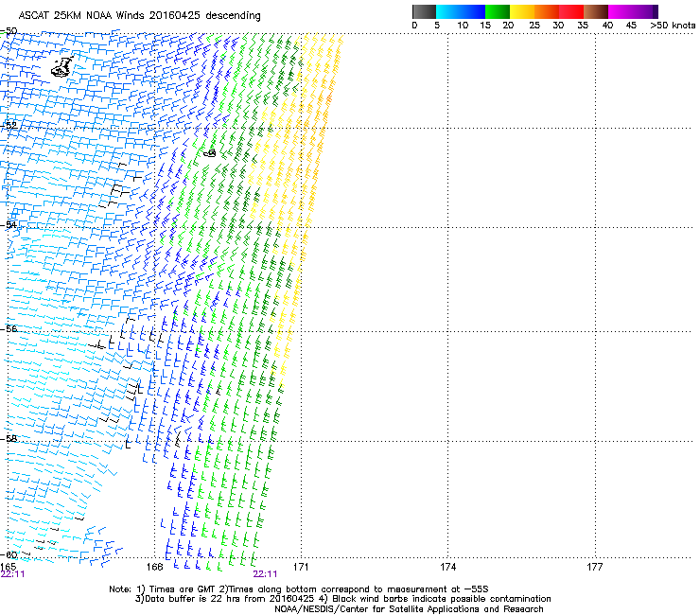Click the gray 0-5 knots color segment
The image size is (700, 615).
(424, 11)
